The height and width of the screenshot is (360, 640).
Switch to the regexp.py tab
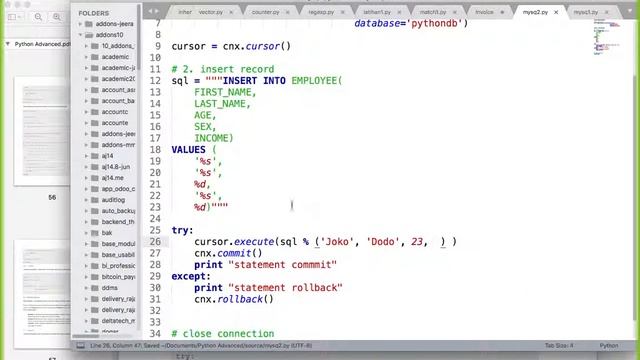321,12
